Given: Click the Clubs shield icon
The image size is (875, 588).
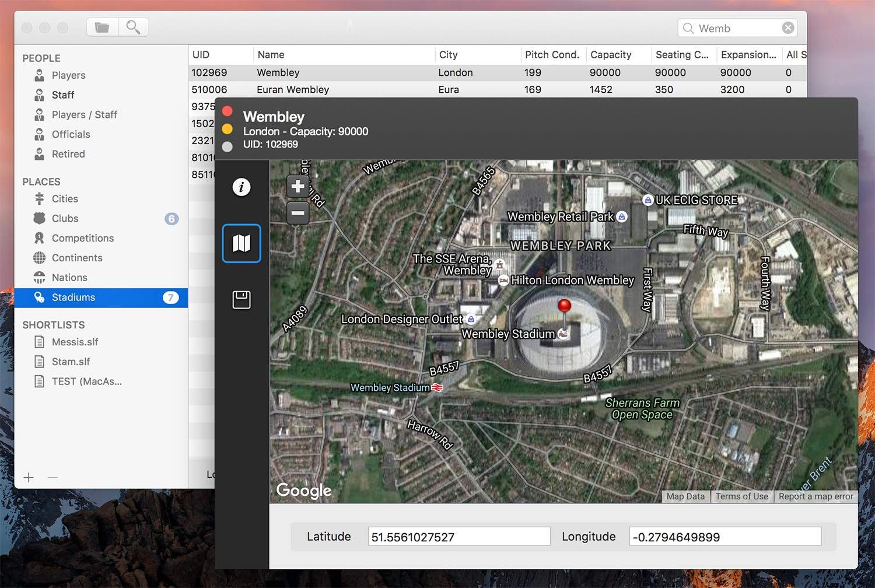Looking at the screenshot, I should (x=39, y=218).
